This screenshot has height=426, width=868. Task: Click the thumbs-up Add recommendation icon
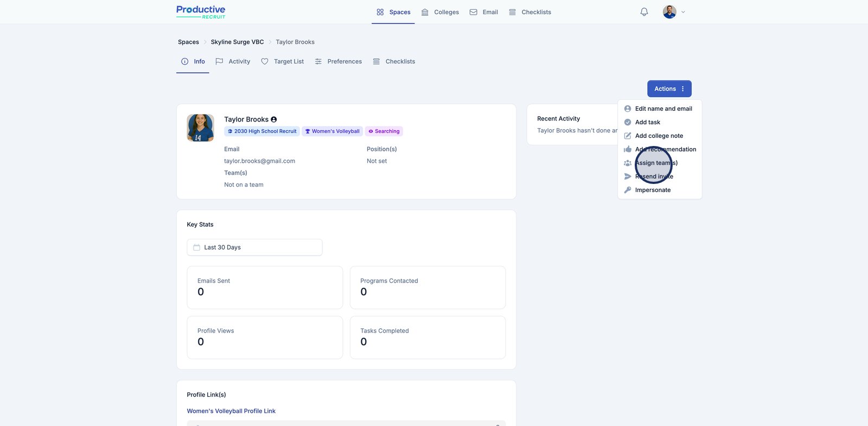click(628, 149)
